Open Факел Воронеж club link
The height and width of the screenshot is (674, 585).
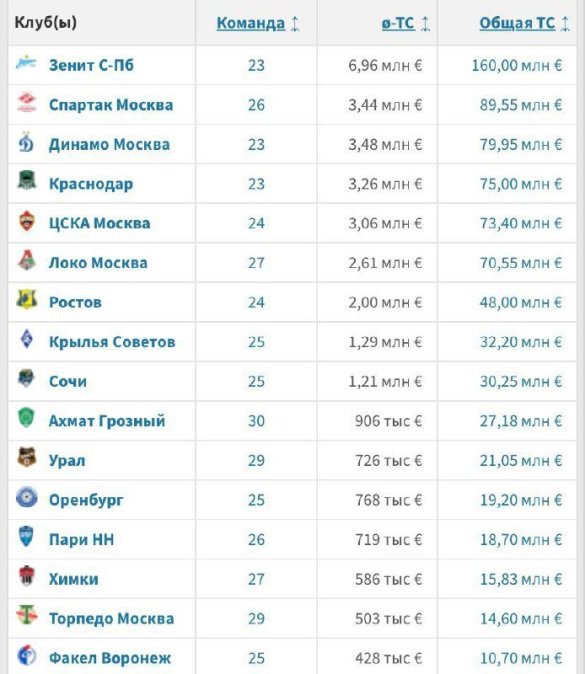point(110,658)
